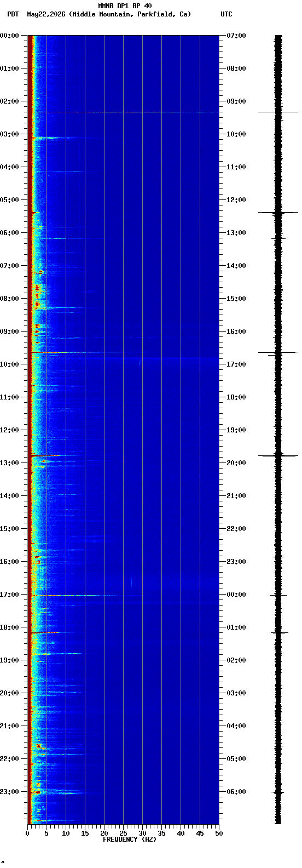Select the '02:00' label on UTC axis

click(236, 660)
